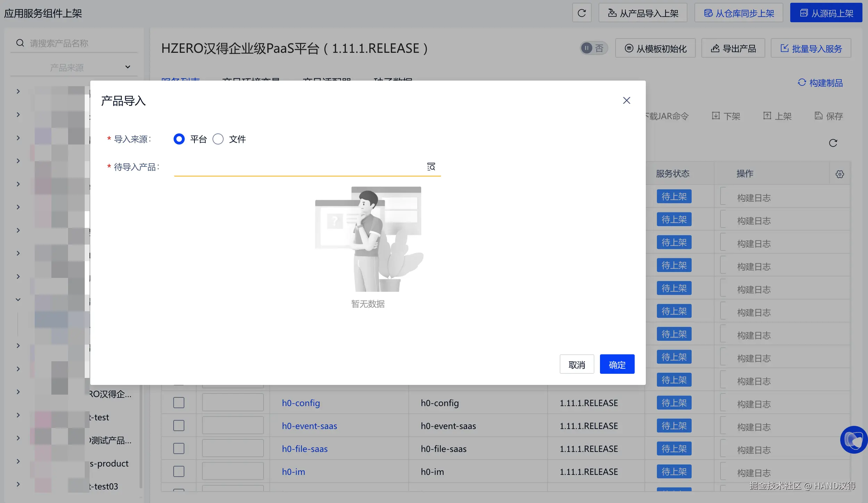Viewport: 868px width, 503px height.
Task: Click the refresh icon in top toolbar
Action: click(582, 13)
